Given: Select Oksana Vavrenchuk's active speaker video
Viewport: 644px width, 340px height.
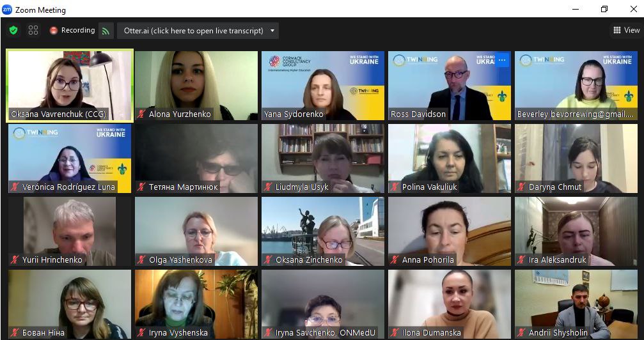Looking at the screenshot, I should click(x=70, y=86).
